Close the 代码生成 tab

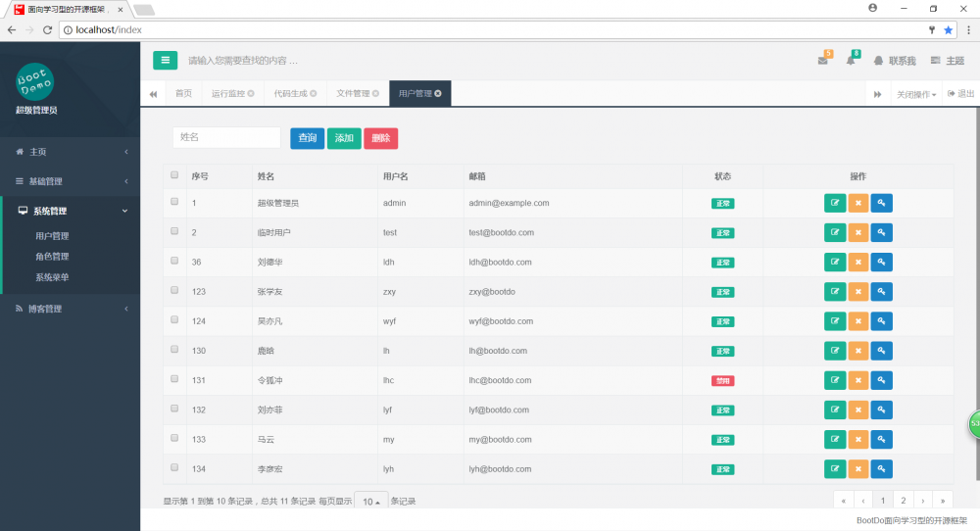(314, 94)
